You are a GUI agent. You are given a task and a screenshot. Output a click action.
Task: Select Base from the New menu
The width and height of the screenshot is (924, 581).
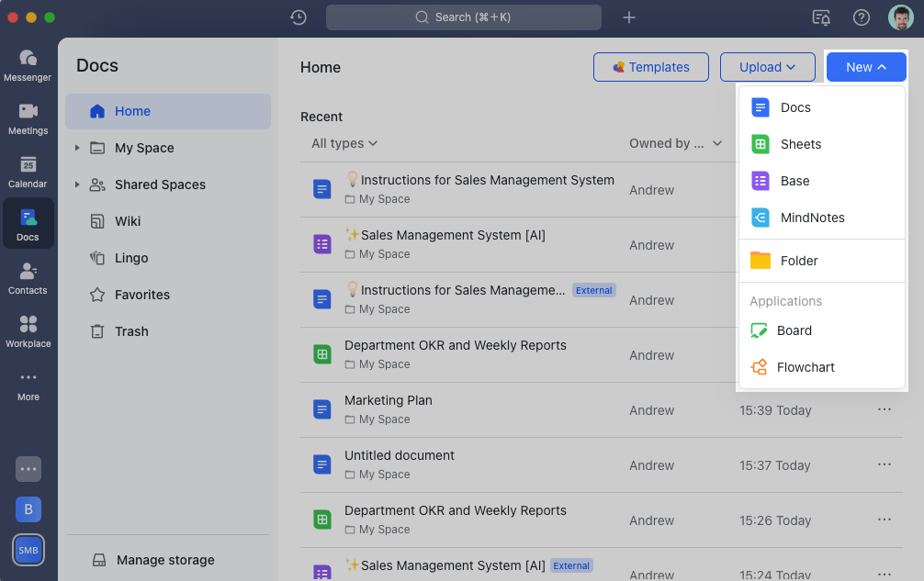(x=794, y=181)
